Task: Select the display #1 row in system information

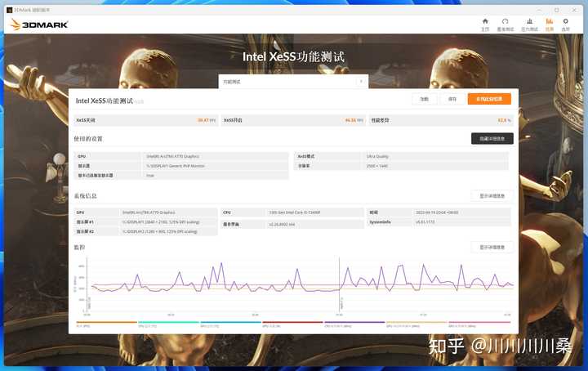Action: pyautogui.click(x=146, y=222)
